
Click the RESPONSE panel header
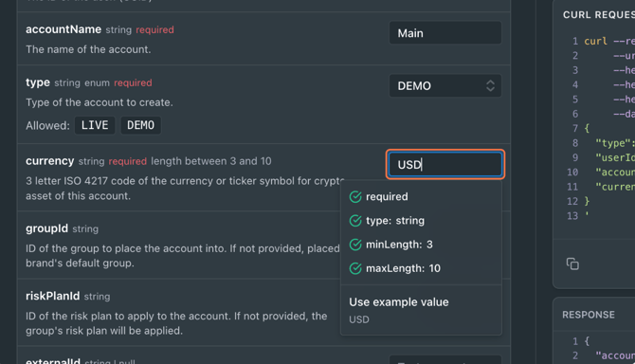point(589,315)
